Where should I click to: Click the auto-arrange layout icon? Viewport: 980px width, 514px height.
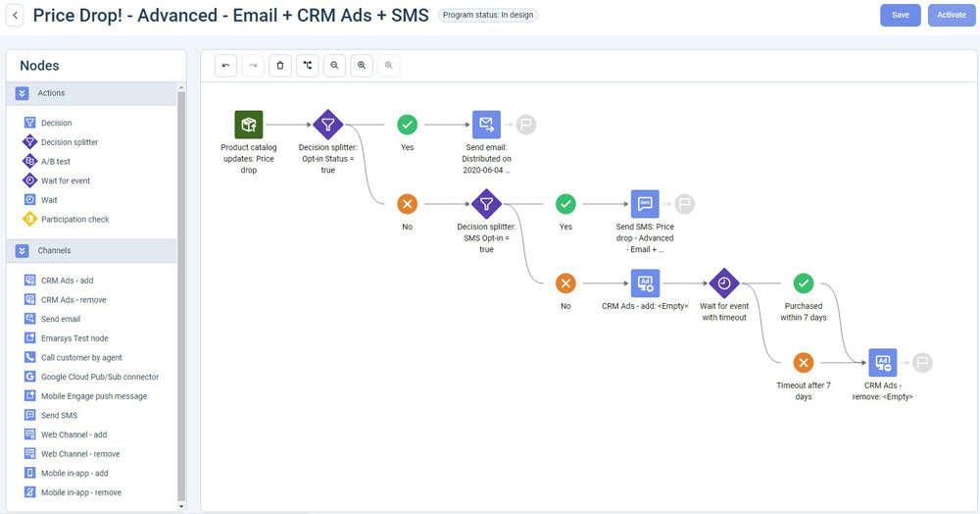point(308,66)
